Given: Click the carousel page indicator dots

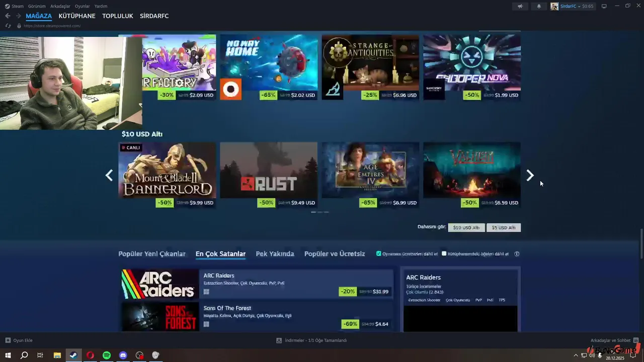Looking at the screenshot, I should tap(319, 212).
